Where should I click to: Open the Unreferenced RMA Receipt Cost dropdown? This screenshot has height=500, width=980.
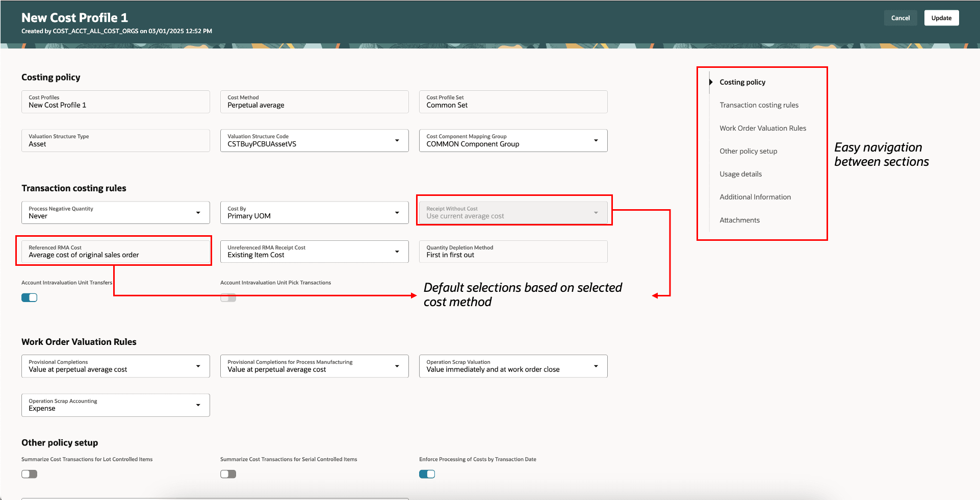click(398, 251)
